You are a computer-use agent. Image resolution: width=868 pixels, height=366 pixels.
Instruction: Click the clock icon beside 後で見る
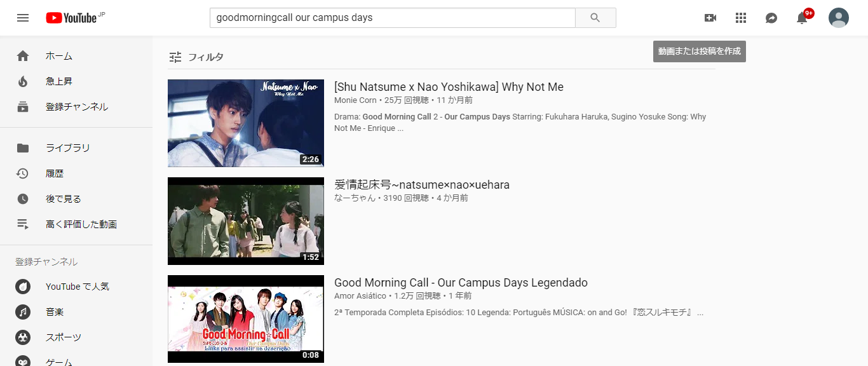[x=23, y=199]
